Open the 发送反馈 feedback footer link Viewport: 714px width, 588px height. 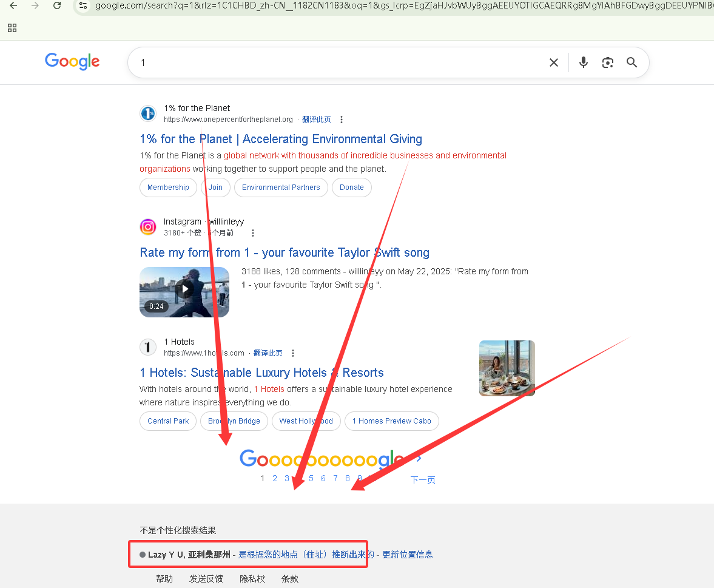point(206,578)
